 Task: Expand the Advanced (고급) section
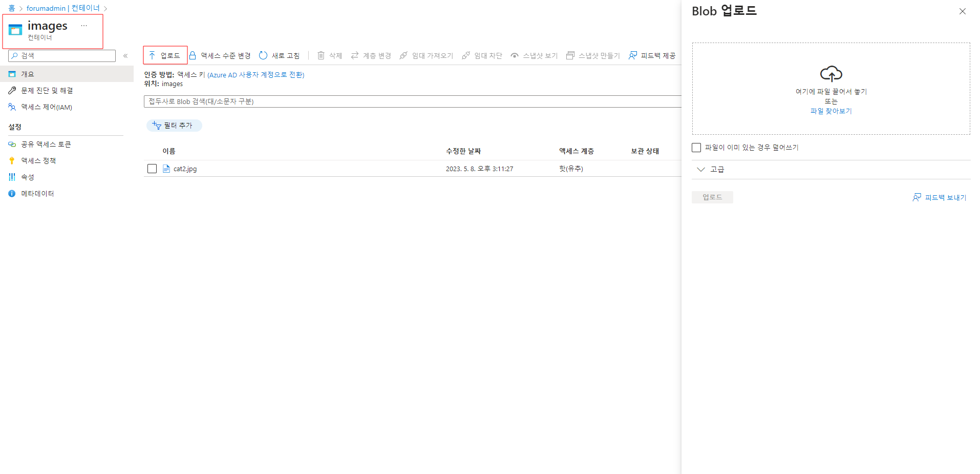(x=701, y=170)
